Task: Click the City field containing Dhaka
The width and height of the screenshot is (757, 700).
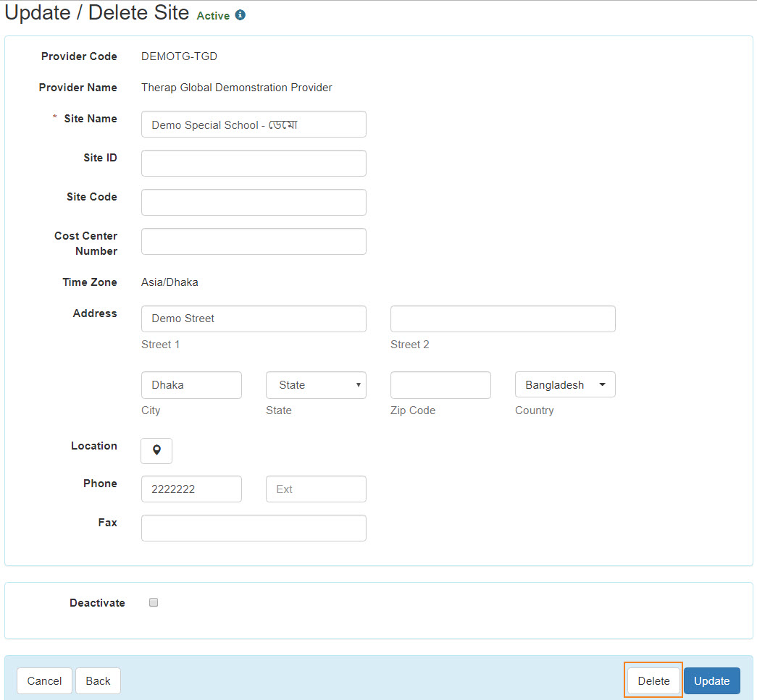Action: tap(191, 385)
